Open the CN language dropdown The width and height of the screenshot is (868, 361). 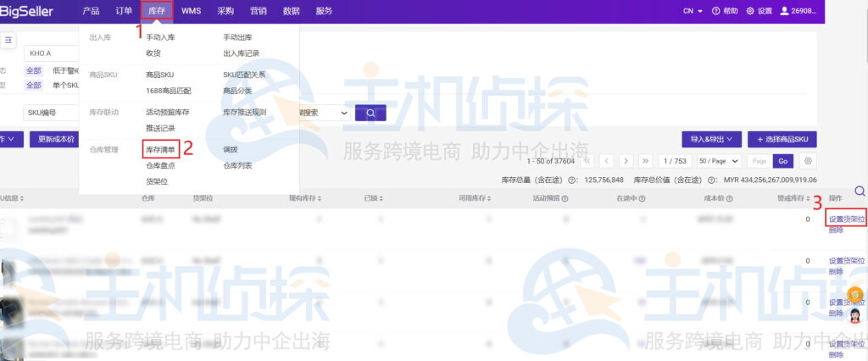[x=693, y=11]
